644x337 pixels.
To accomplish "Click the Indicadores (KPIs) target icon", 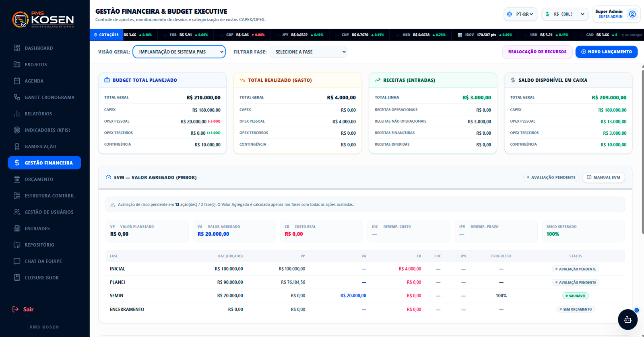I will pos(17,130).
